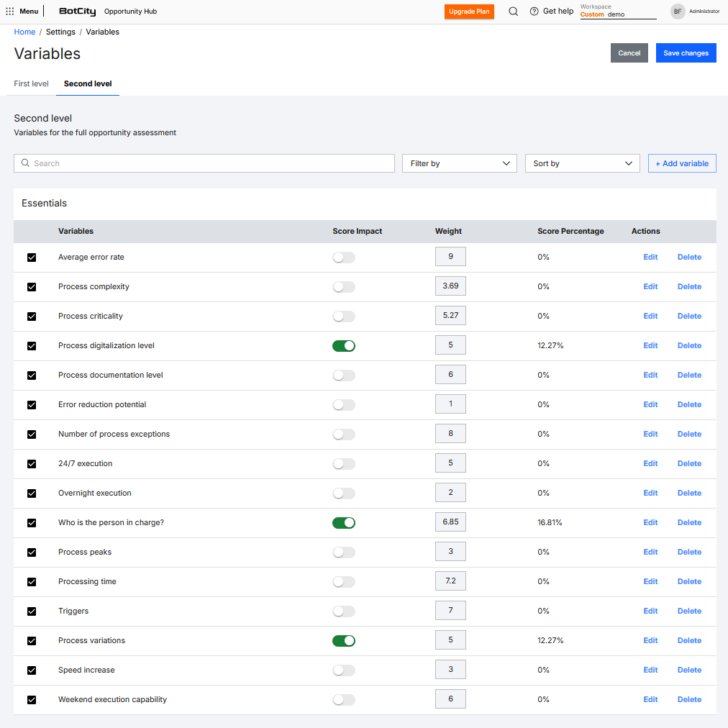This screenshot has width=728, height=728.
Task: Click the Add variable button
Action: tap(682, 163)
